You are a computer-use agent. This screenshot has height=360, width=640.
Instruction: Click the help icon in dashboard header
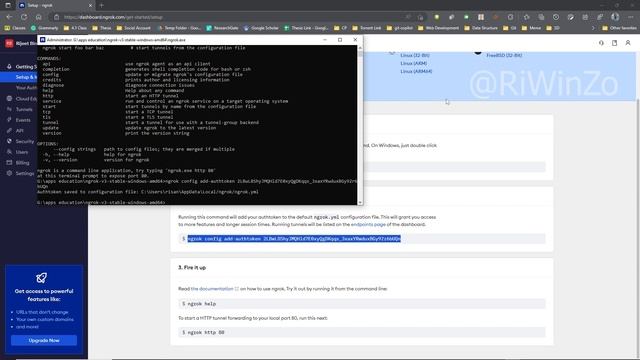coord(601,43)
